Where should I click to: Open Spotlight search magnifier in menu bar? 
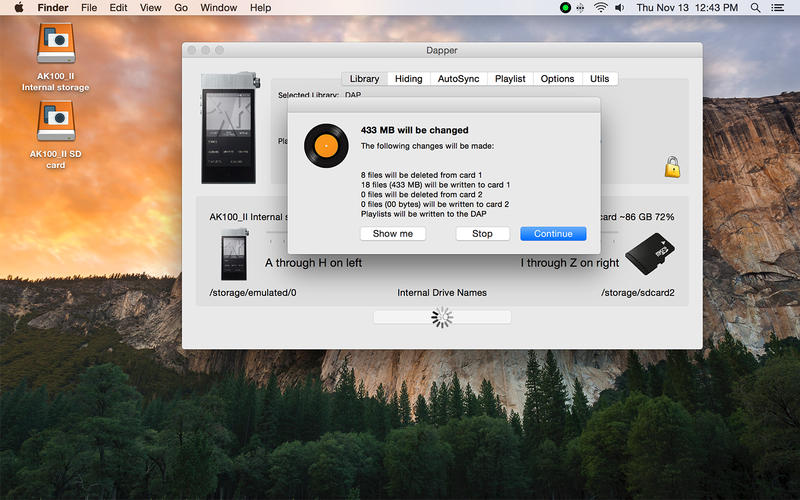point(756,8)
